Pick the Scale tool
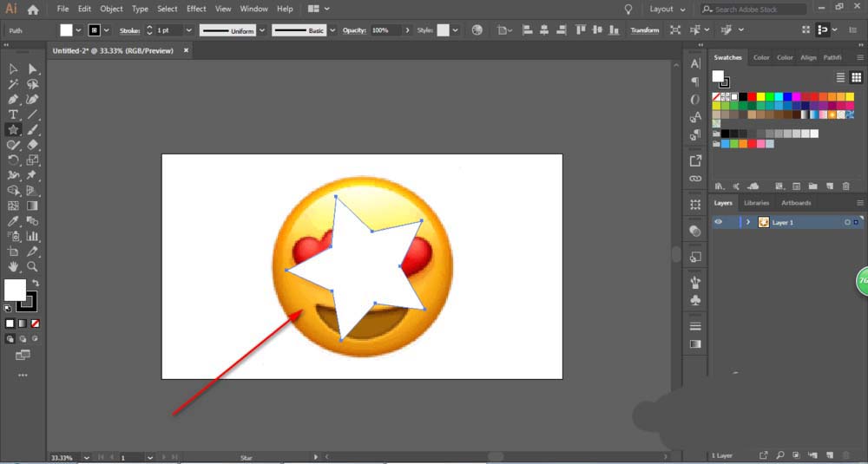The width and height of the screenshot is (868, 464). pyautogui.click(x=33, y=160)
